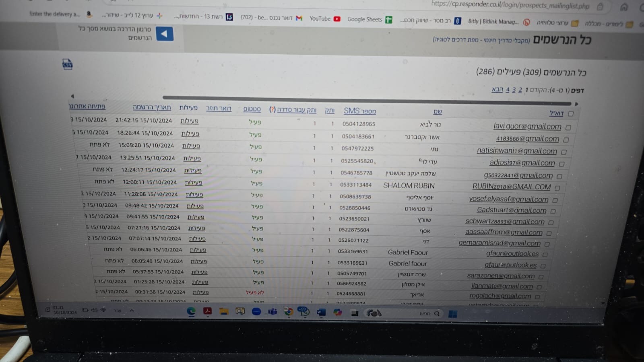Go to page 2 of subscribers
Screen dimensions: 644x362
[520, 90]
